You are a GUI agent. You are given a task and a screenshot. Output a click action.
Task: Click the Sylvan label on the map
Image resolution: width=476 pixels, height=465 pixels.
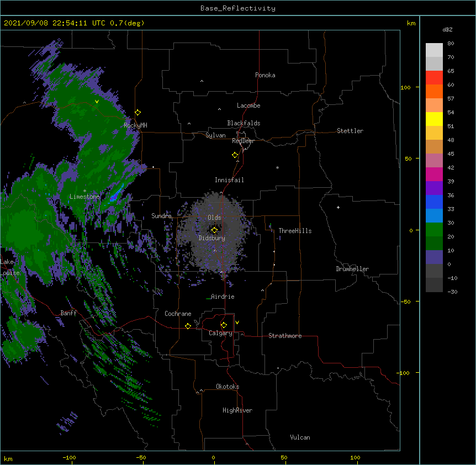[x=215, y=135]
